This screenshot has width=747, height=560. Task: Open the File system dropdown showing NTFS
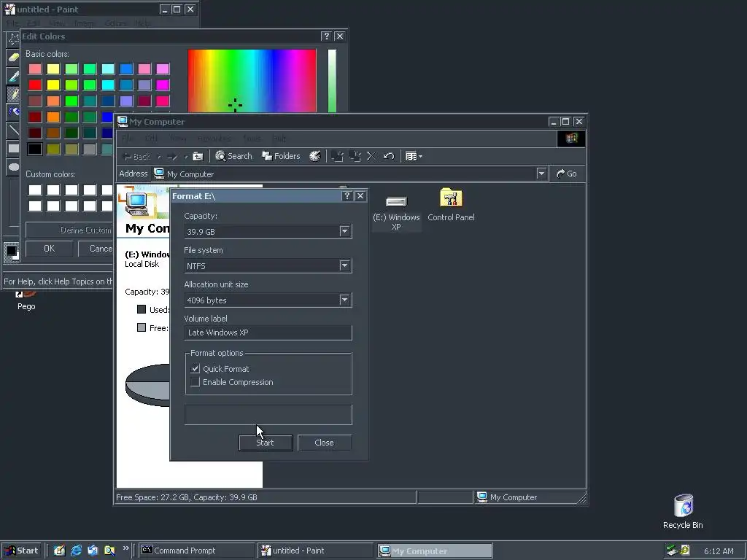click(345, 265)
